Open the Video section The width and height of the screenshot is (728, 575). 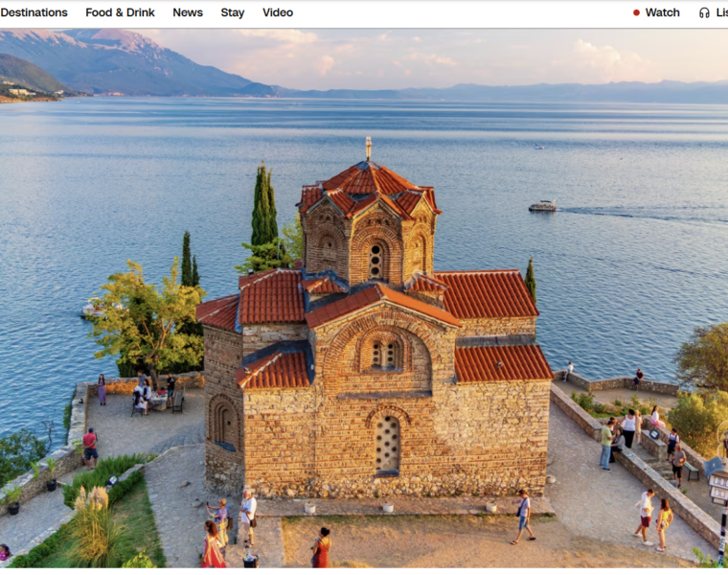278,12
